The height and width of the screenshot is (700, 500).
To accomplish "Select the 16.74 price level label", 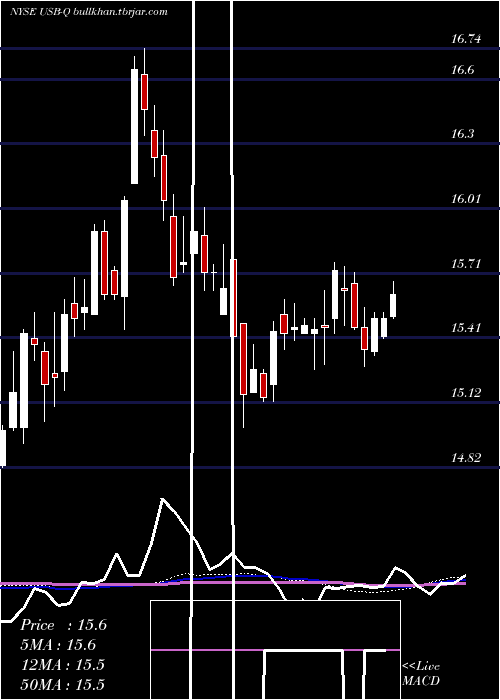I will pos(466,39).
